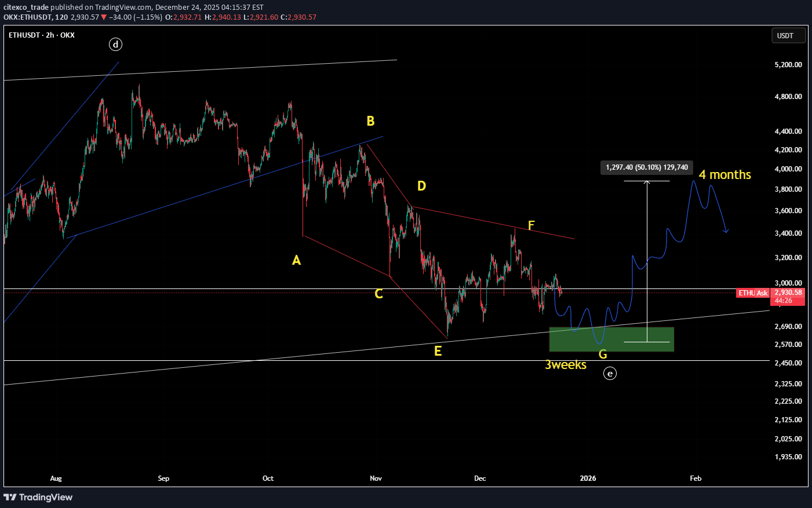Screen dimensions: 812x508
Task: Click the 4 months text annotation
Action: click(x=724, y=174)
